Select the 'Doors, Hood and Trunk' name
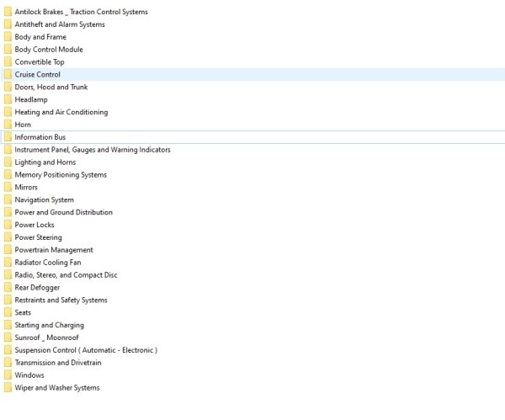 (51, 88)
